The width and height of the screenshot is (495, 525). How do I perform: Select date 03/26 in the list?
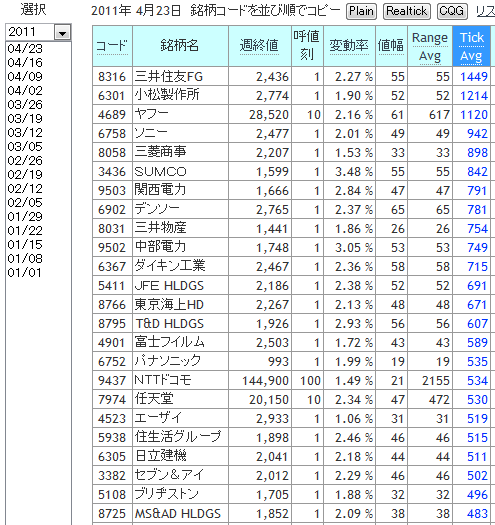click(x=25, y=104)
